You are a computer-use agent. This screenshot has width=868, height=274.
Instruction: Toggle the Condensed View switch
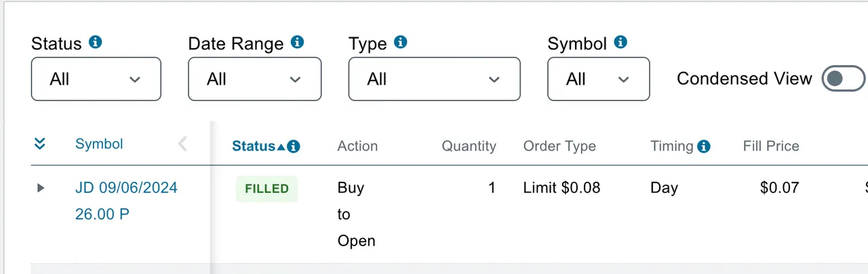tap(844, 79)
